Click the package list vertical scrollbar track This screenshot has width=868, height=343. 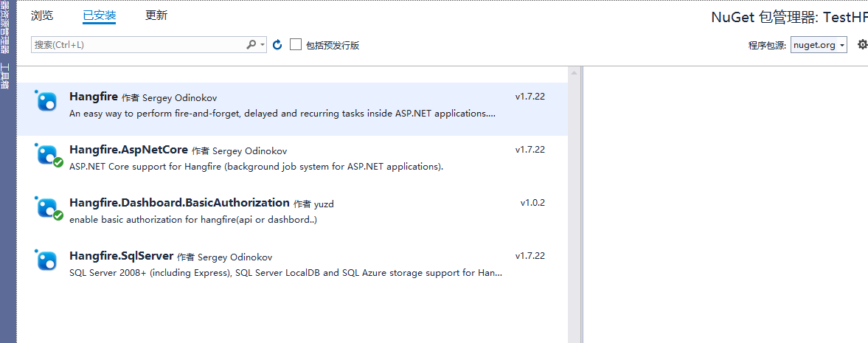[573, 221]
